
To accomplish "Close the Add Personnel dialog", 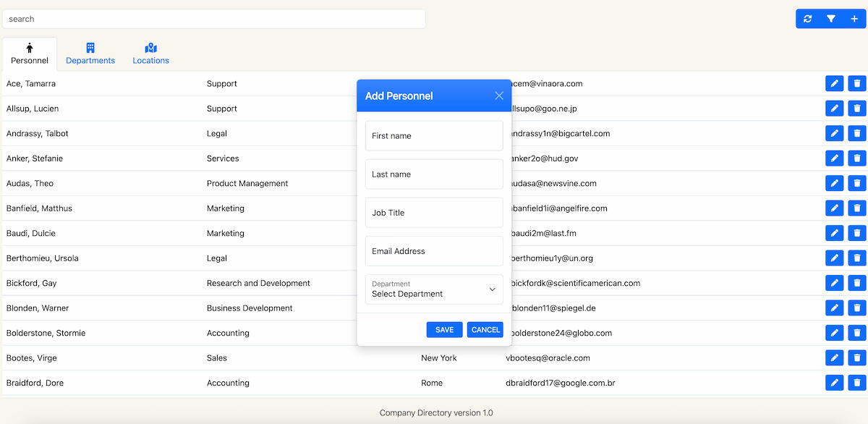I will click(499, 96).
